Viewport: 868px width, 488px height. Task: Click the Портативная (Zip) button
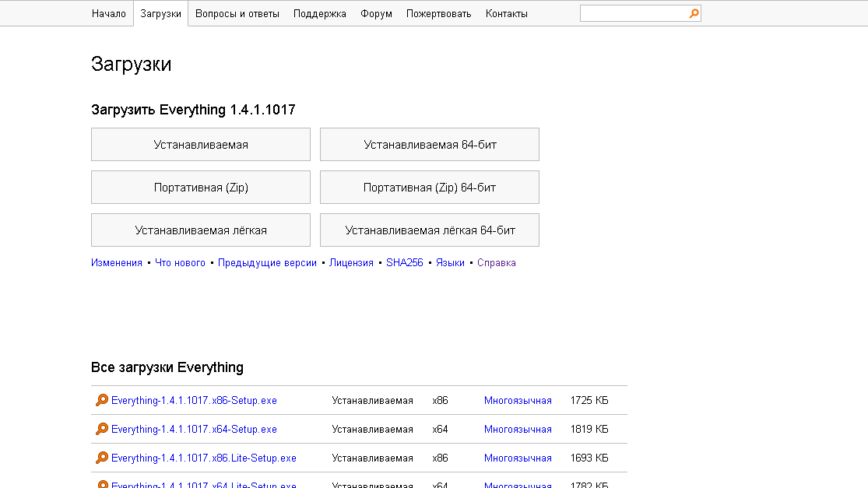click(x=200, y=187)
